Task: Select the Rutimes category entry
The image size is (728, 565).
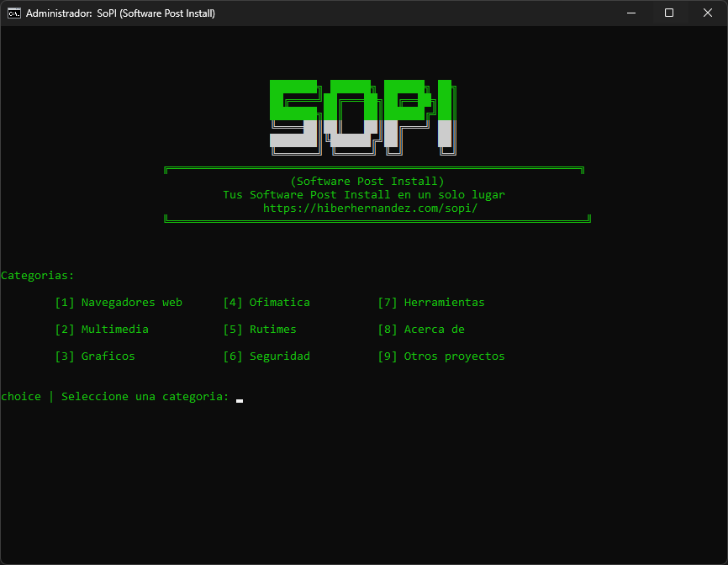Action: point(260,330)
